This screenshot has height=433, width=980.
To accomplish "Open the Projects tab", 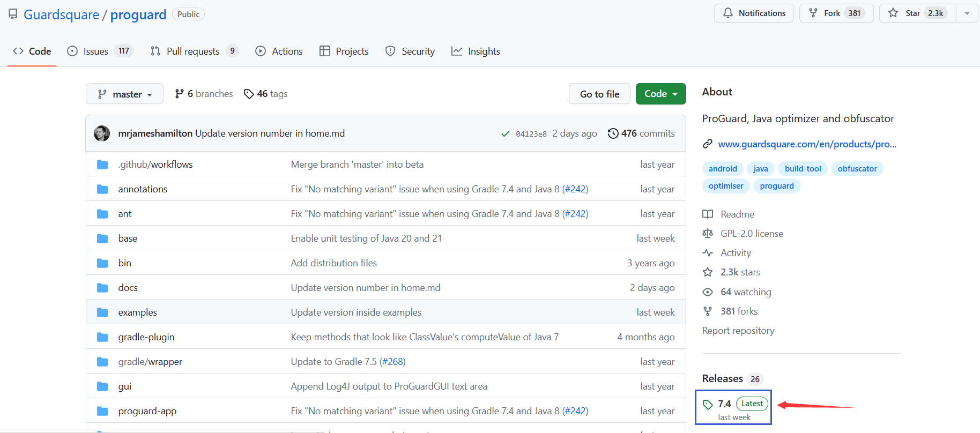I will point(344,51).
